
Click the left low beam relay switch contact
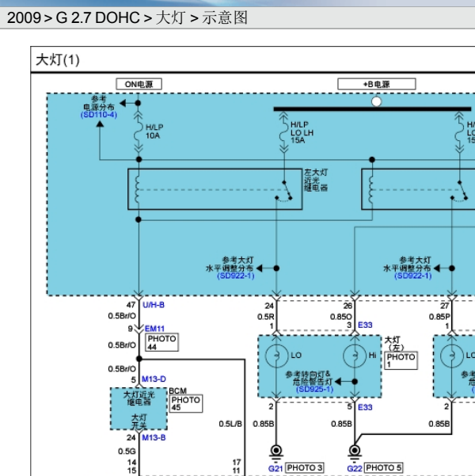click(284, 191)
